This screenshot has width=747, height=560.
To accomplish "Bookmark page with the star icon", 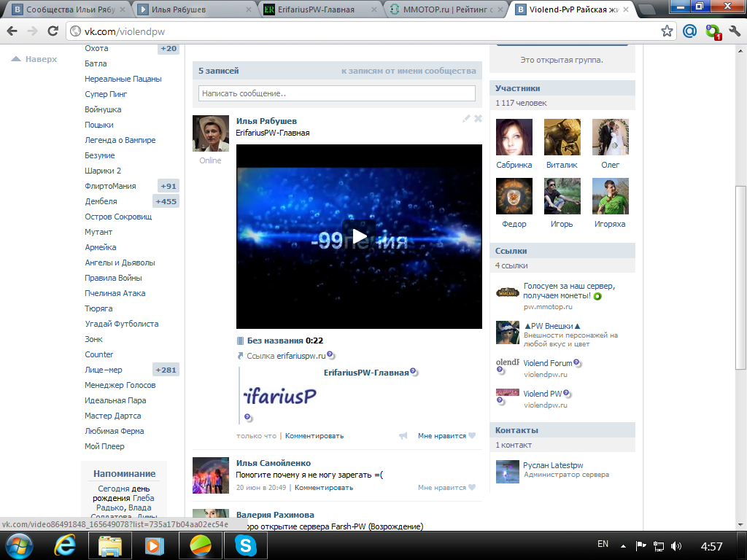I will tap(667, 31).
